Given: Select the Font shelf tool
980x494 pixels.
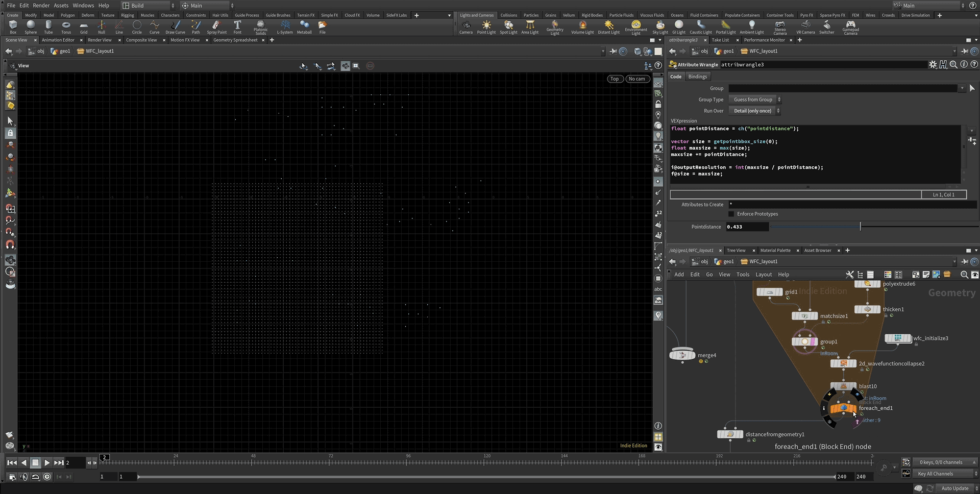Looking at the screenshot, I should coord(237,27).
